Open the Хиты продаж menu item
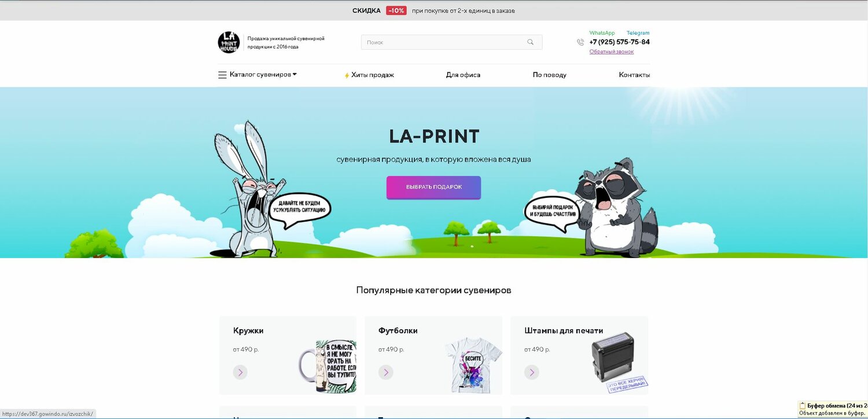The height and width of the screenshot is (419, 868). [x=373, y=75]
